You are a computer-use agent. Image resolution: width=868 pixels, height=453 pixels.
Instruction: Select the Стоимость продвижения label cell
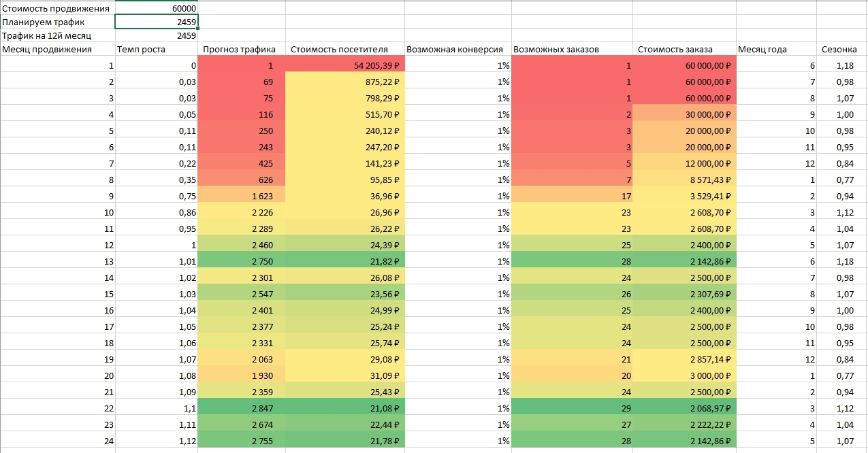(57, 8)
